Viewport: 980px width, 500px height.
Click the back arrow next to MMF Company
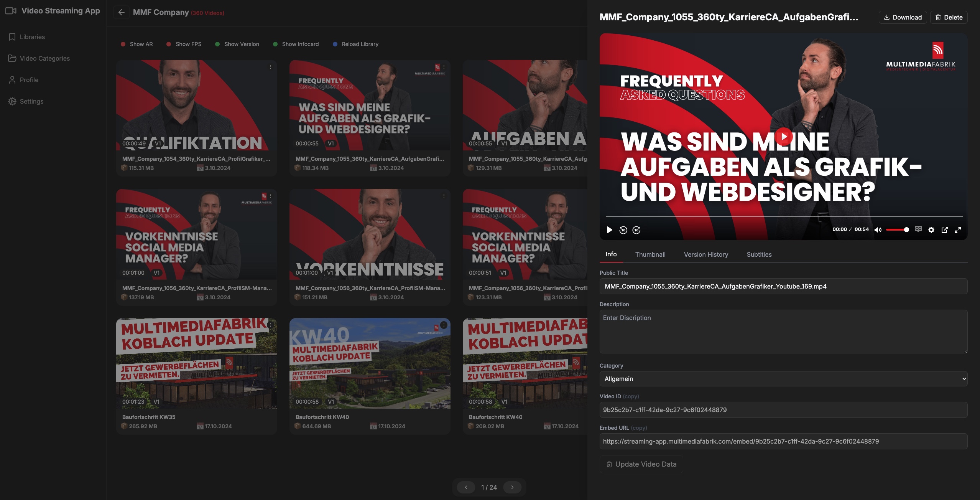point(121,12)
